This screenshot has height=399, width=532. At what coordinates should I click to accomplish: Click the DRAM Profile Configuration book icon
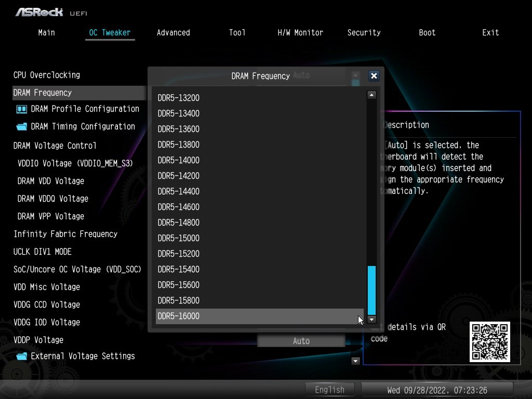21,109
